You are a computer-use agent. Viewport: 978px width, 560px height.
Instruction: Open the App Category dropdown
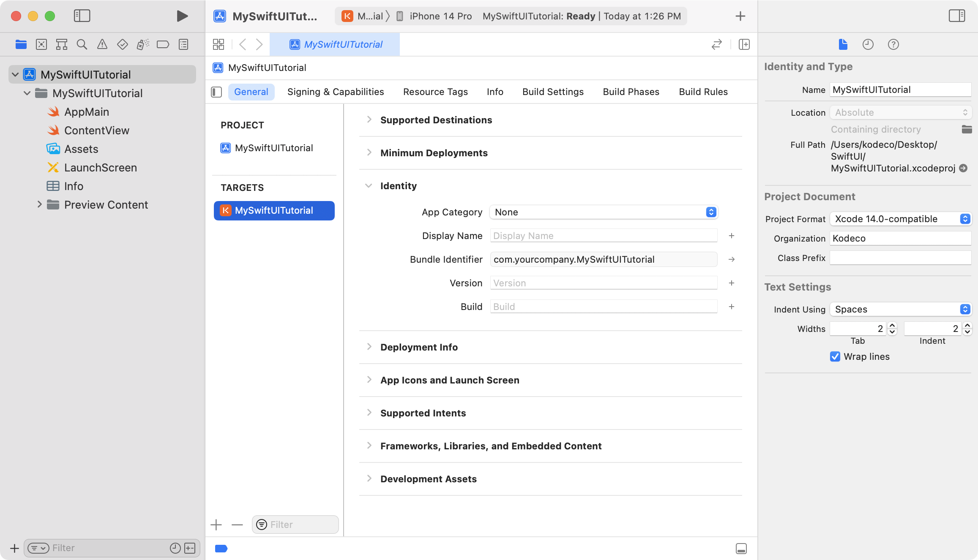pyautogui.click(x=604, y=212)
